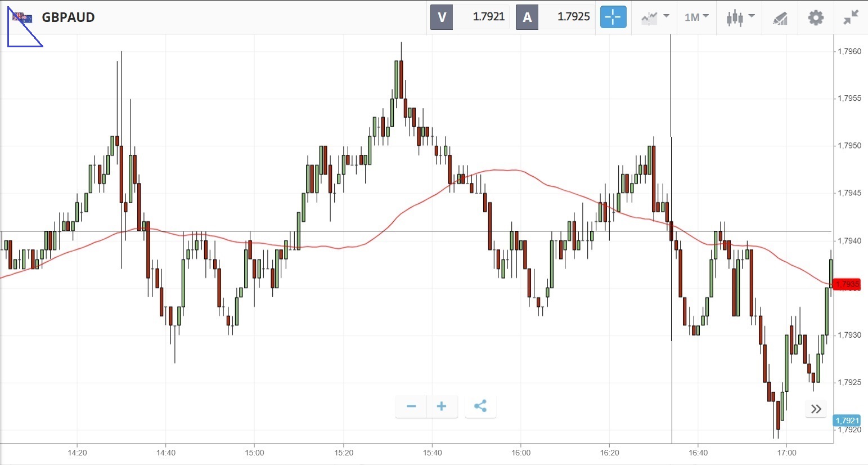Screen dimensions: 868x465
Task: Zoom in with the plus button
Action: pos(442,406)
